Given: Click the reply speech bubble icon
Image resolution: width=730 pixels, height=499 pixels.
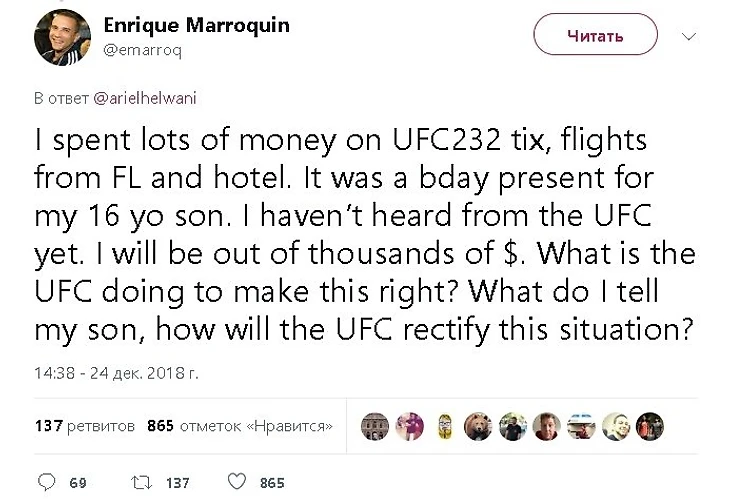Looking at the screenshot, I should coord(46,482).
